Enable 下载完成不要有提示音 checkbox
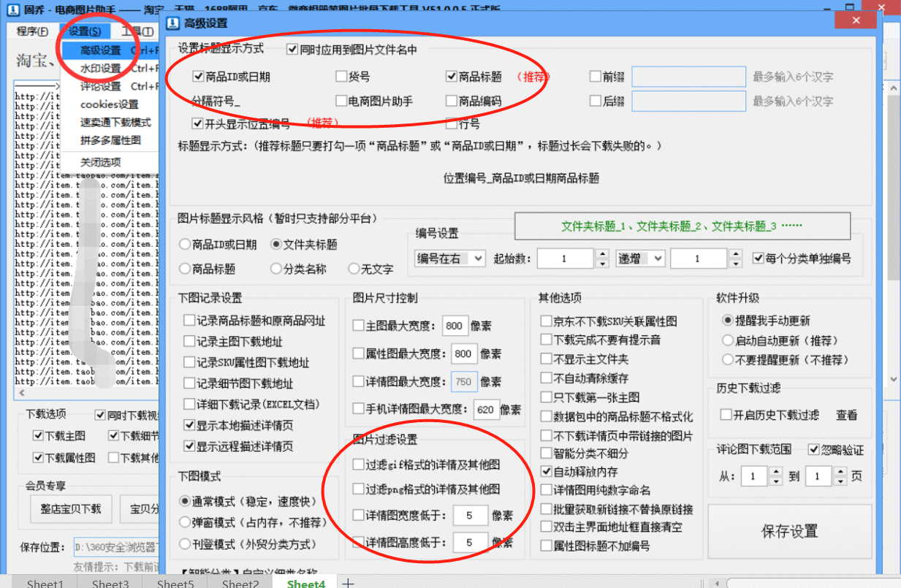 (601, 340)
